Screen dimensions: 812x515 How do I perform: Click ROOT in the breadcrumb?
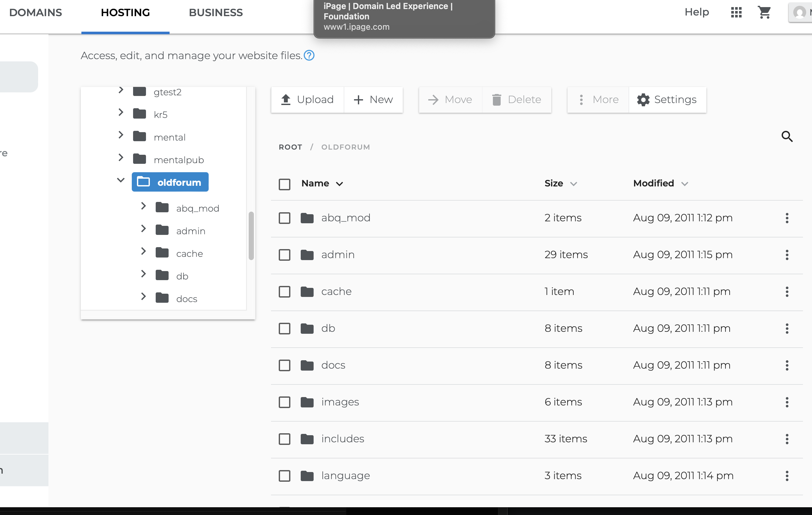pos(290,147)
